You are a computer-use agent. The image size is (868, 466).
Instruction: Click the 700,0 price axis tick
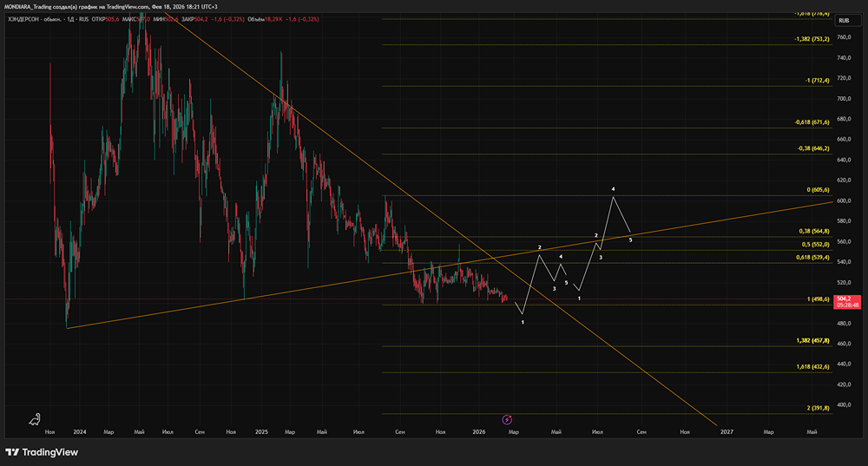pos(845,99)
